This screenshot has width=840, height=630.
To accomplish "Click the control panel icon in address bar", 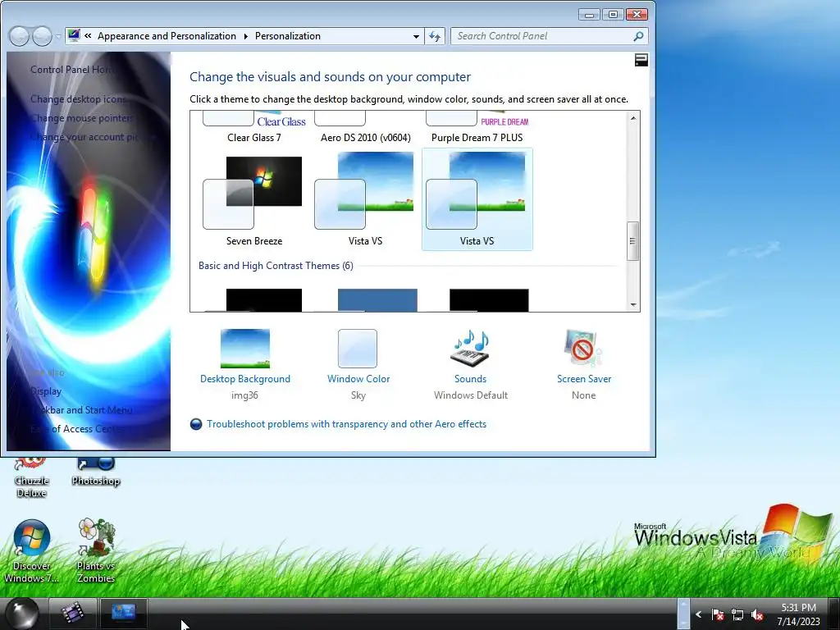I will pos(74,35).
